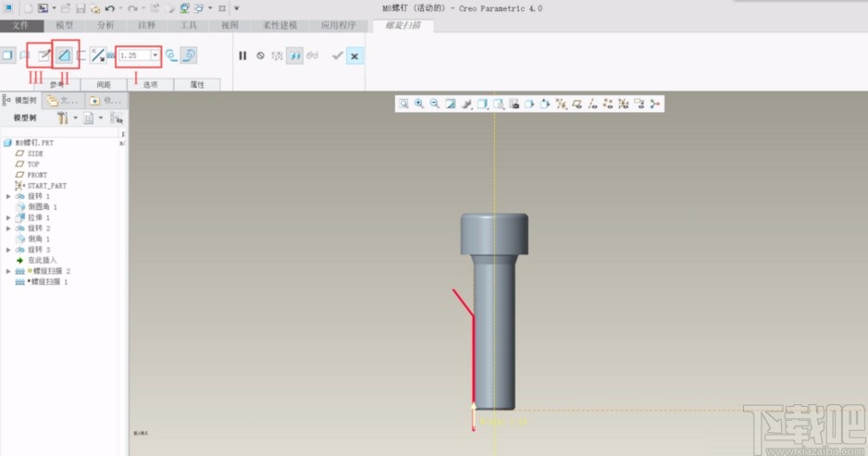Click the Refit zoom icon in graphics toolbar
The height and width of the screenshot is (456, 868).
click(x=403, y=104)
